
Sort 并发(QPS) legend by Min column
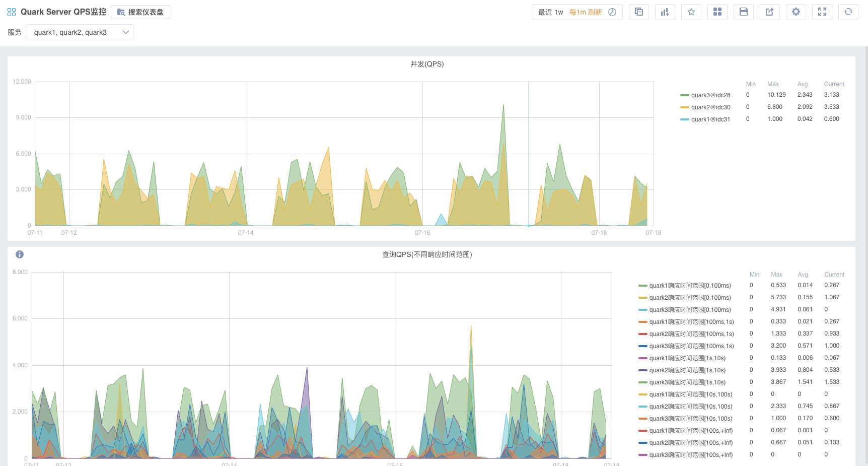751,84
